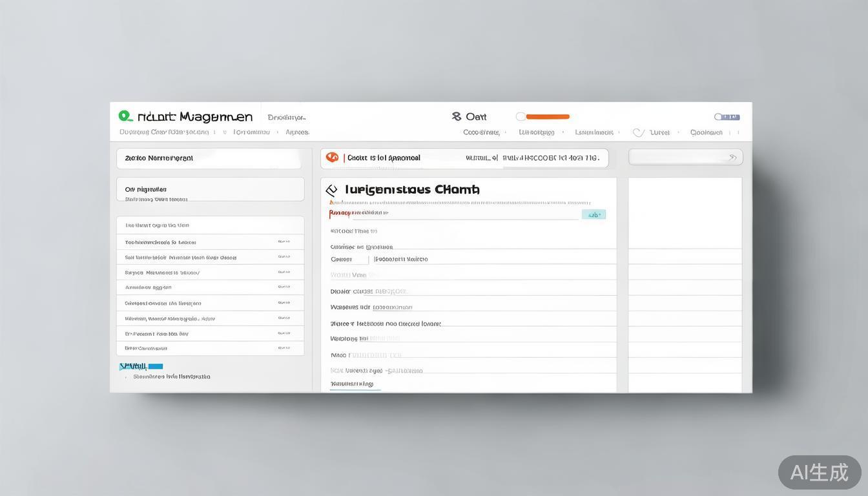Click the orange round icon in the breadcrumb bar
Viewport: 868px width, 496px height.
point(332,158)
